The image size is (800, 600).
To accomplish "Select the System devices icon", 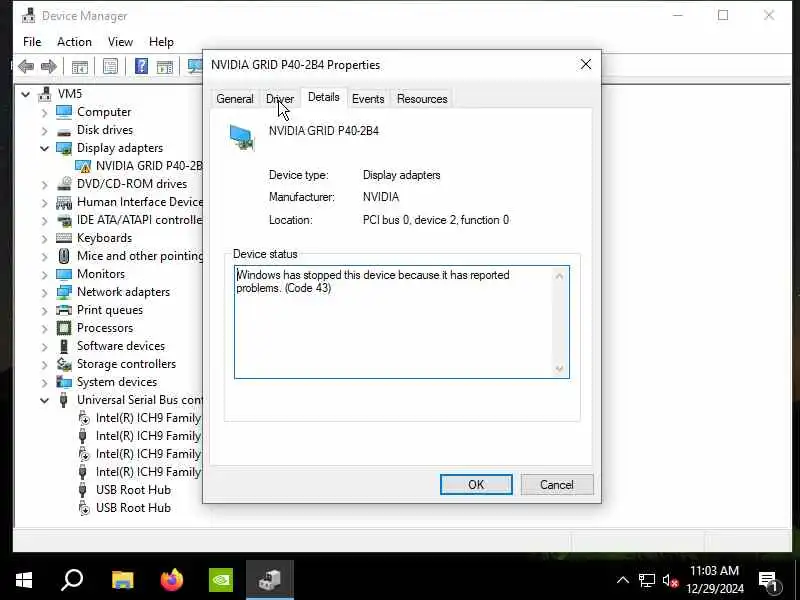I will click(x=64, y=382).
